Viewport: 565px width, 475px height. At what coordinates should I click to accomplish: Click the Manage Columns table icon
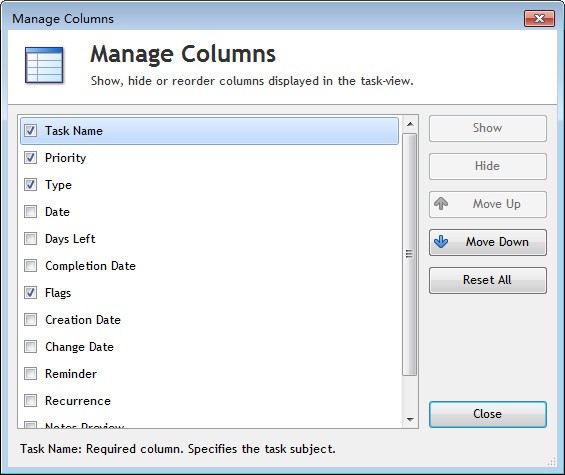click(x=44, y=65)
